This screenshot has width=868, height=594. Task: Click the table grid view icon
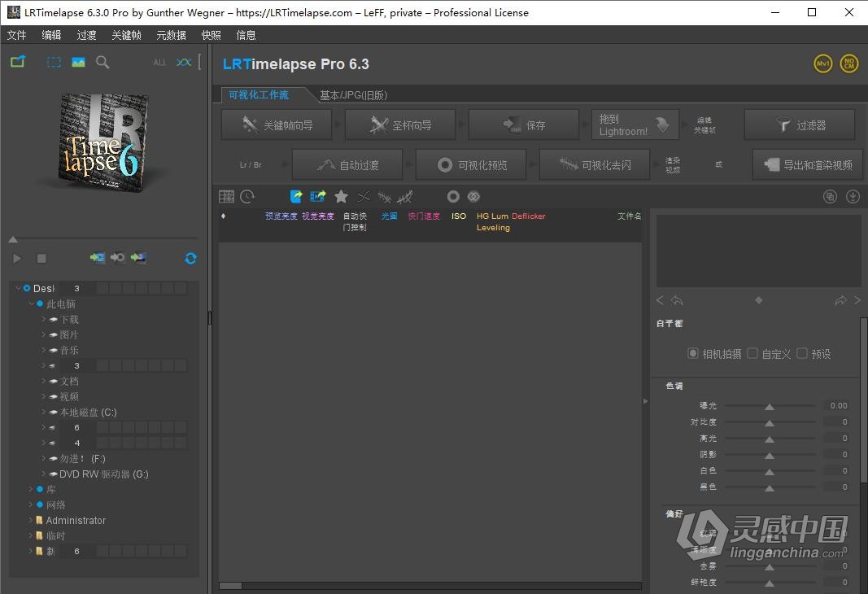(x=226, y=197)
